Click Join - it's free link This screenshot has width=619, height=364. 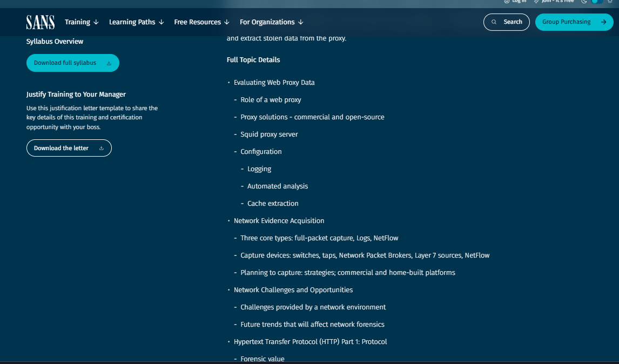(x=554, y=2)
